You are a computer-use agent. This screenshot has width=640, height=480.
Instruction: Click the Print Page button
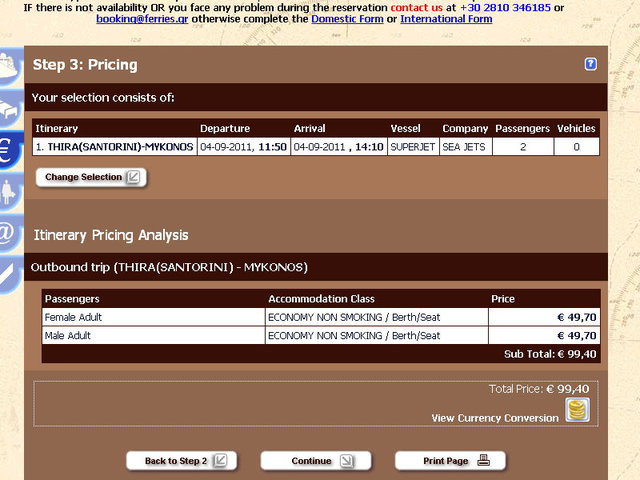(450, 461)
